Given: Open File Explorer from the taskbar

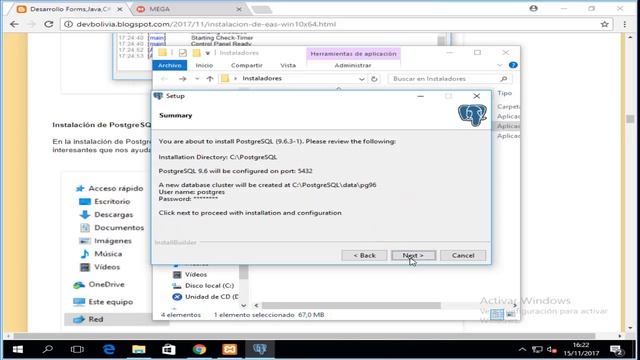Looking at the screenshot, I should coord(139,349).
